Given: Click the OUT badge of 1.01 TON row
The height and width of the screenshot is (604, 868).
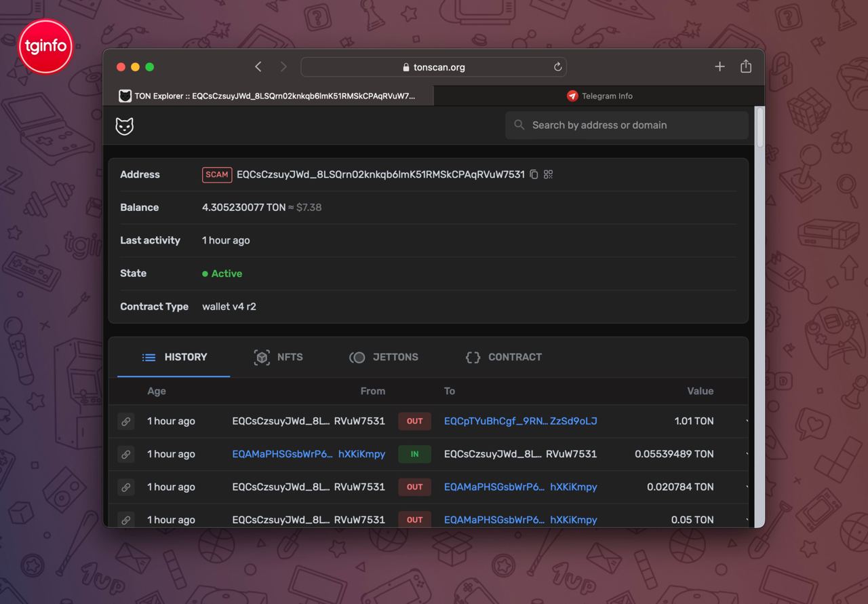Looking at the screenshot, I should [x=414, y=421].
